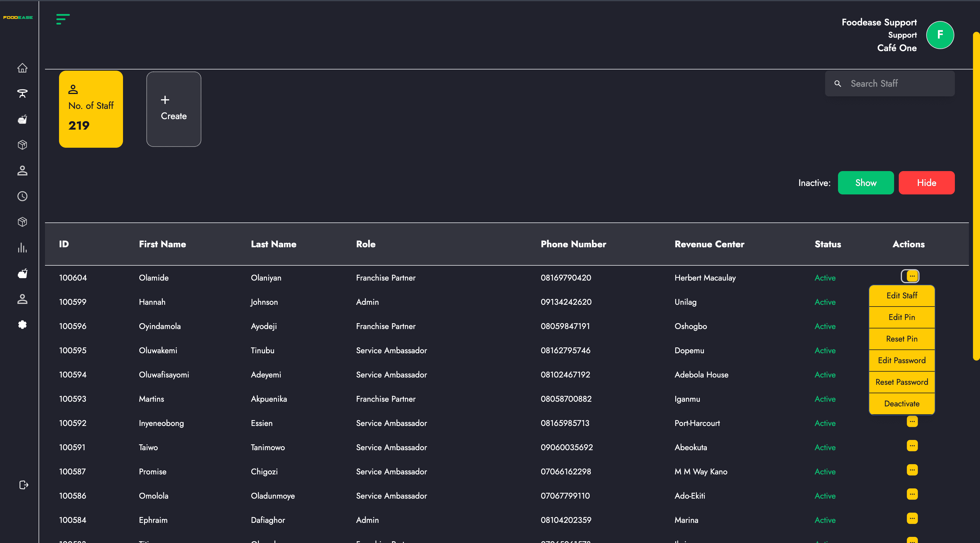Hide inactive staff with red Hide button
Viewport: 980px width, 543px height.
(926, 183)
